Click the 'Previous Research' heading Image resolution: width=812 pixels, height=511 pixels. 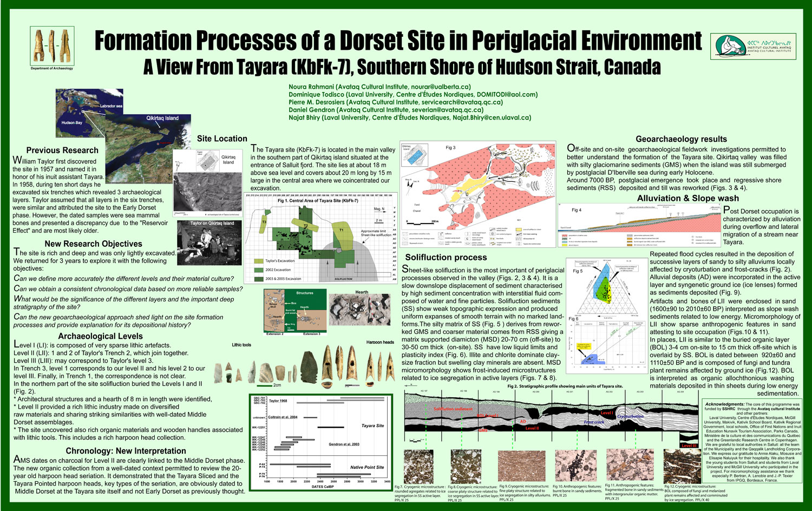point(62,150)
